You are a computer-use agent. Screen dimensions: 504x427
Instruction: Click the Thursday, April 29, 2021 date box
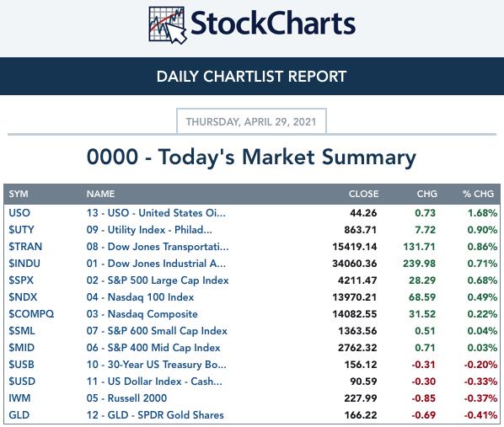pos(251,121)
